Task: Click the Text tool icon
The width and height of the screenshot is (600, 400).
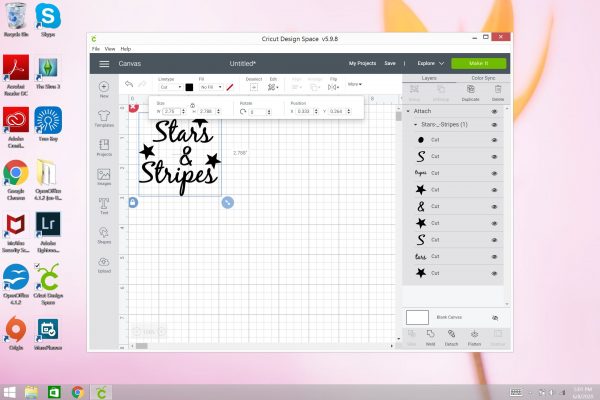Action: coord(104,204)
